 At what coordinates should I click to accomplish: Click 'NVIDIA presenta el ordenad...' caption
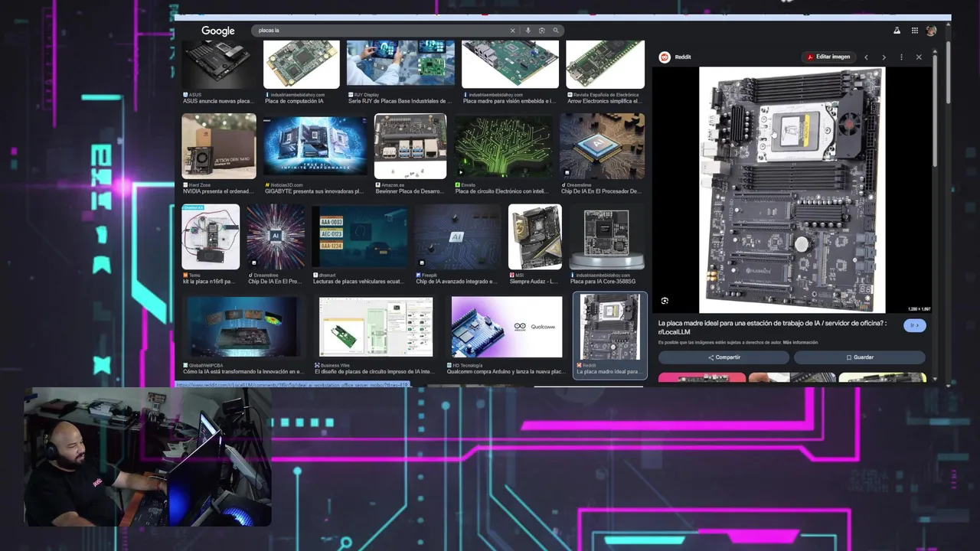(218, 191)
